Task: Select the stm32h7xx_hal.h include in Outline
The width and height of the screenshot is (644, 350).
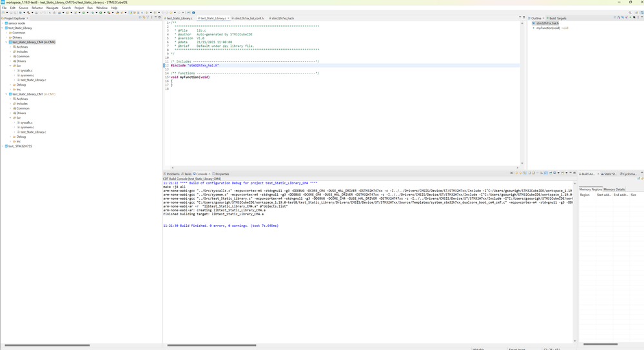Action: (547, 23)
